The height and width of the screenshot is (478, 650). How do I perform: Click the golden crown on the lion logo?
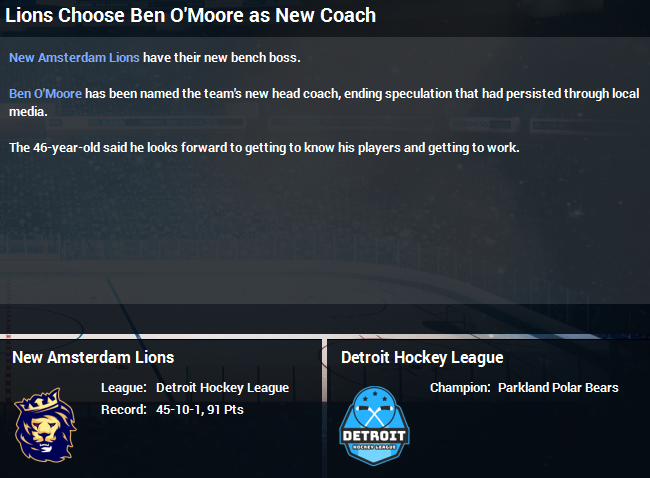point(41,400)
